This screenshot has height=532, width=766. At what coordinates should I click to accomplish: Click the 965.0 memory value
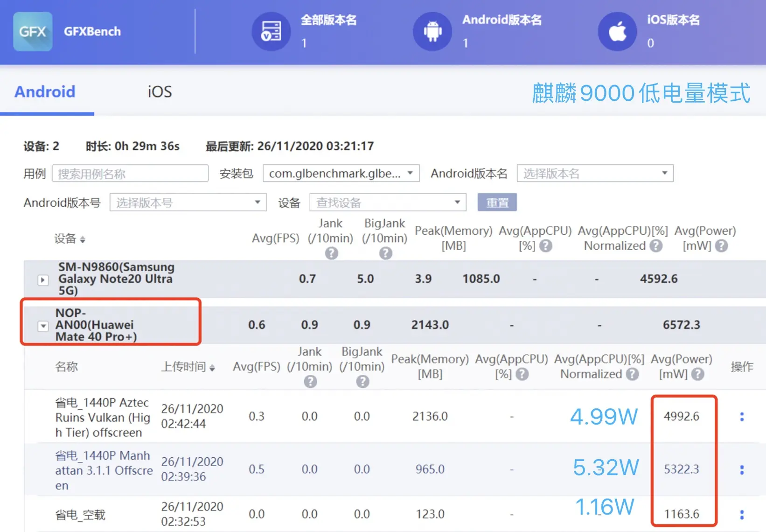(x=430, y=469)
